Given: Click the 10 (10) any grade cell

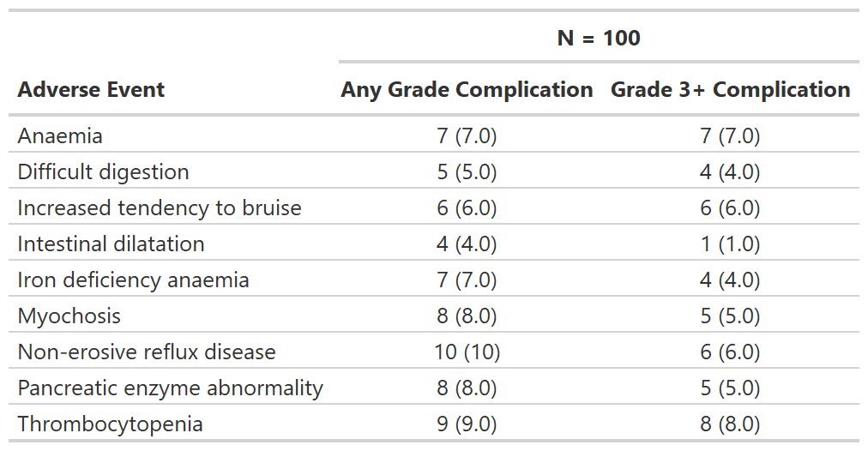Looking at the screenshot, I should [467, 352].
